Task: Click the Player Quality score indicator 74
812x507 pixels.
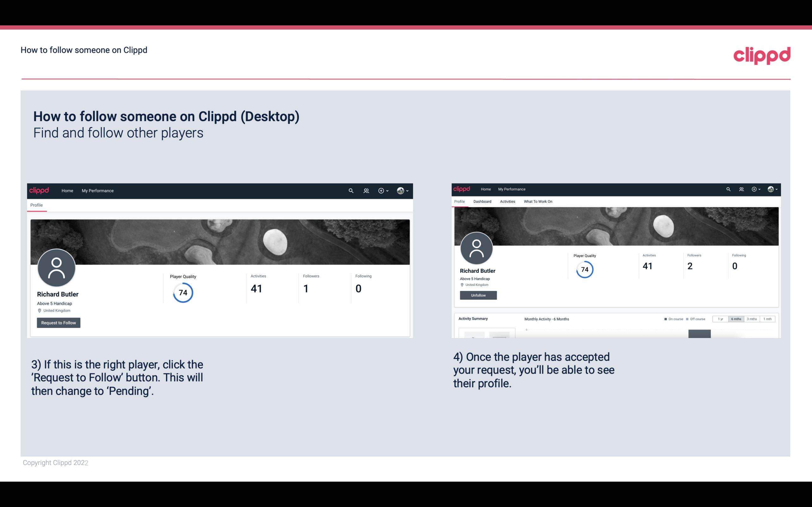Action: [182, 293]
